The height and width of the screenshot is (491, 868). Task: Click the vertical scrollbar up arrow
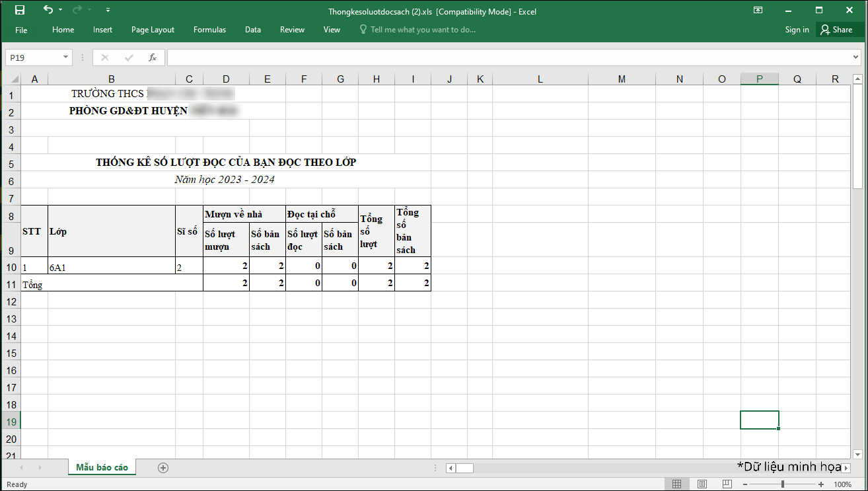click(857, 79)
